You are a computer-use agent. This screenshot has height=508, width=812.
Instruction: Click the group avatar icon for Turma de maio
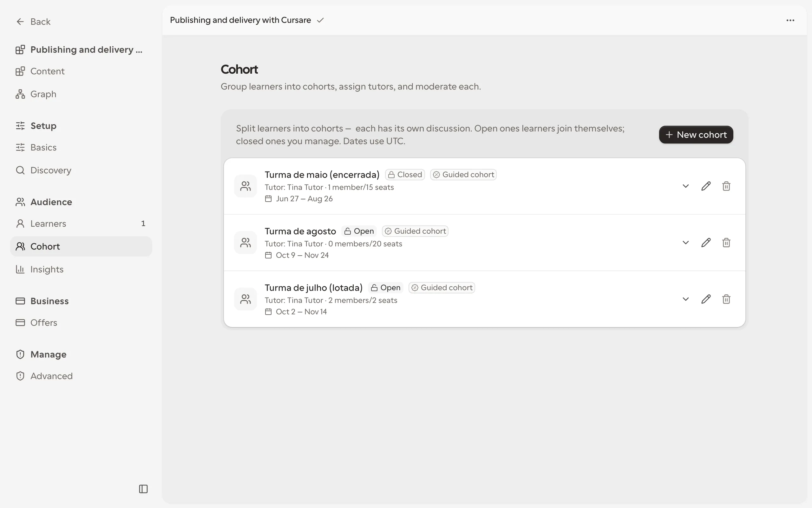tap(246, 186)
